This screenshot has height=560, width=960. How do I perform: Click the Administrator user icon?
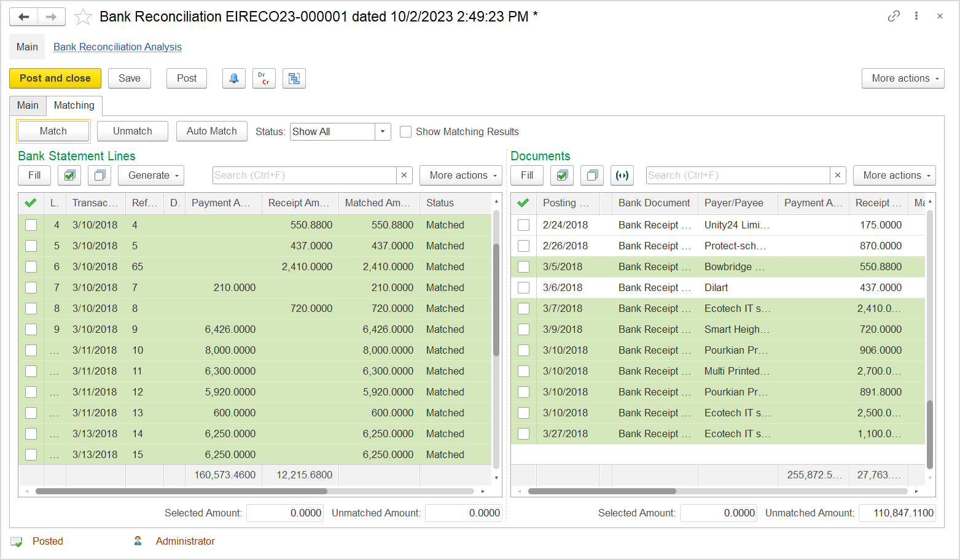coord(138,541)
